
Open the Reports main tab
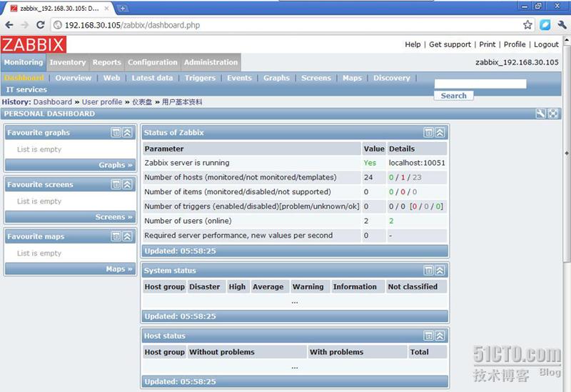tap(106, 62)
